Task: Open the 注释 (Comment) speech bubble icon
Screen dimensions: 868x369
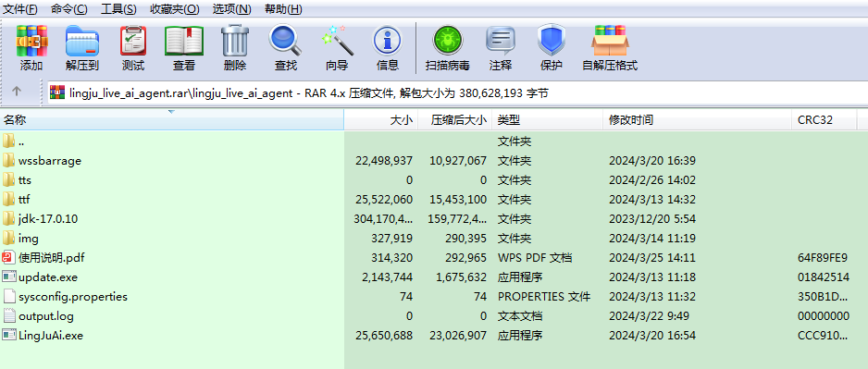Action: tap(501, 41)
